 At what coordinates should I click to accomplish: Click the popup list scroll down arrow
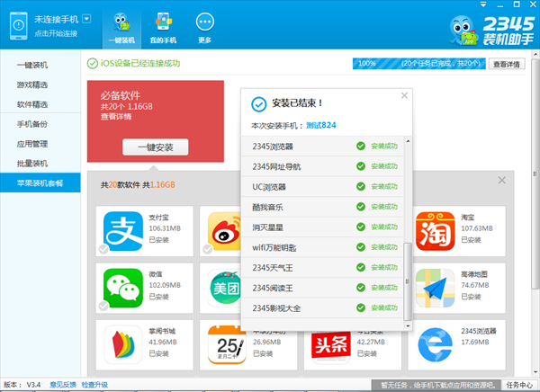(408, 325)
